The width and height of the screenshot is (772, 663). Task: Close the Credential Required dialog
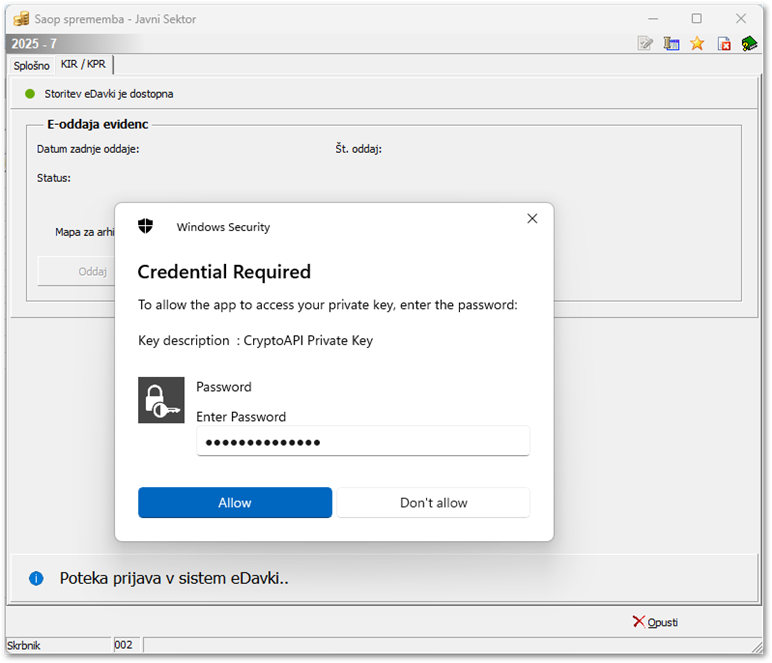(x=532, y=219)
